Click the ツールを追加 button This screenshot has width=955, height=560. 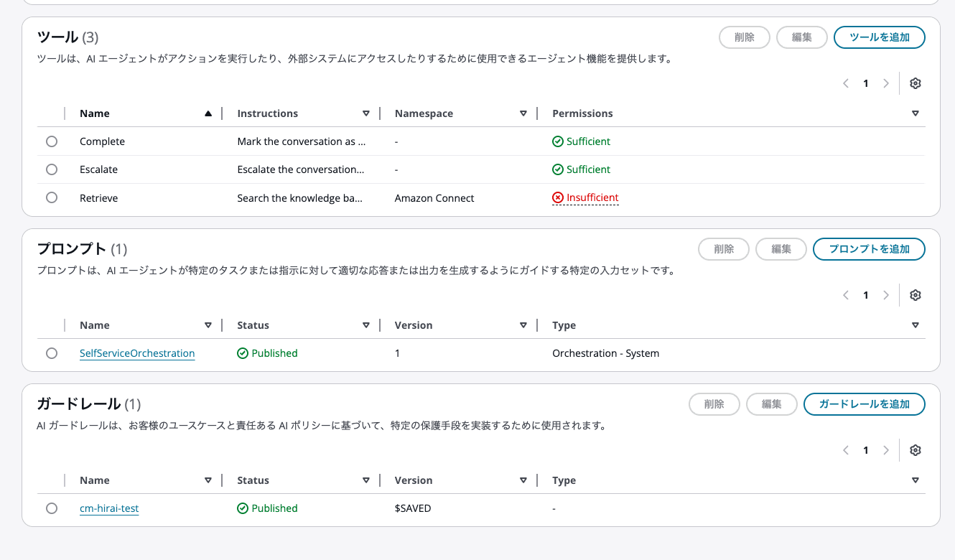[879, 37]
